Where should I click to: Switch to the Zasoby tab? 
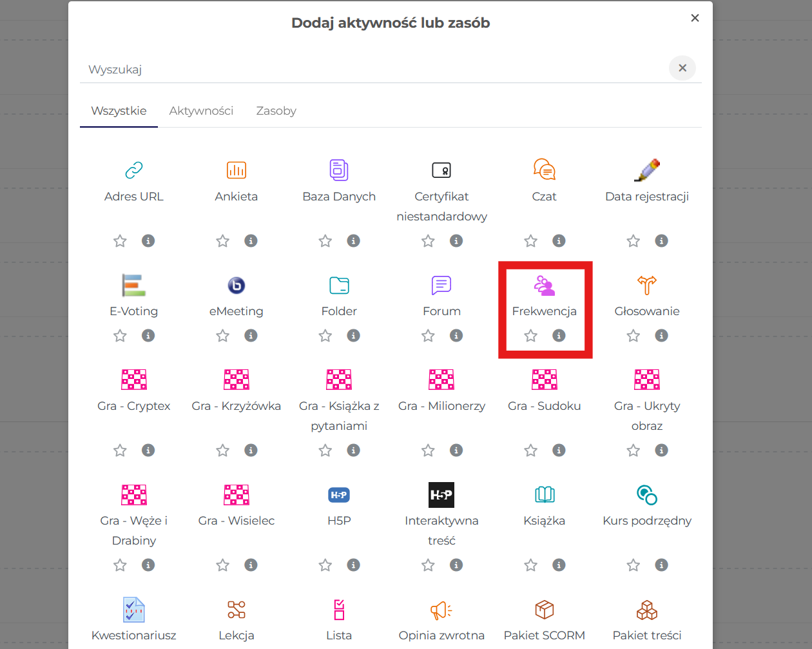(276, 111)
